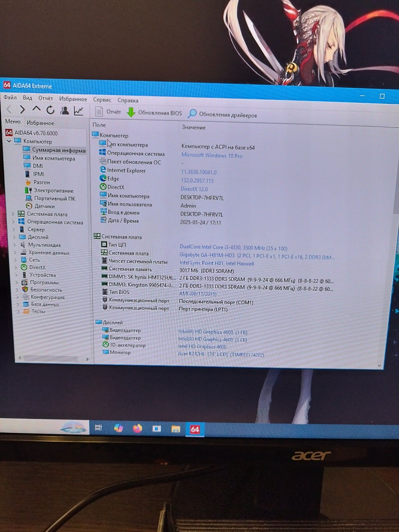
Task: Select Датчики gauge icon item
Action: [29, 206]
